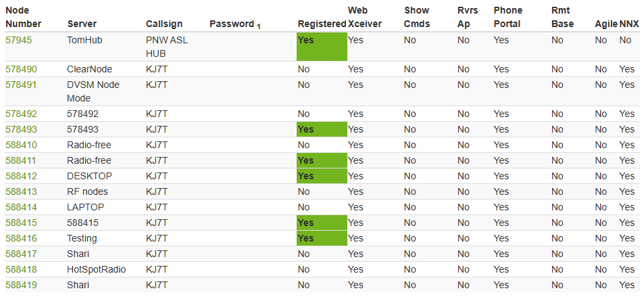This screenshot has width=644, height=297.
Task: Open node 588413 link
Action: [x=21, y=191]
